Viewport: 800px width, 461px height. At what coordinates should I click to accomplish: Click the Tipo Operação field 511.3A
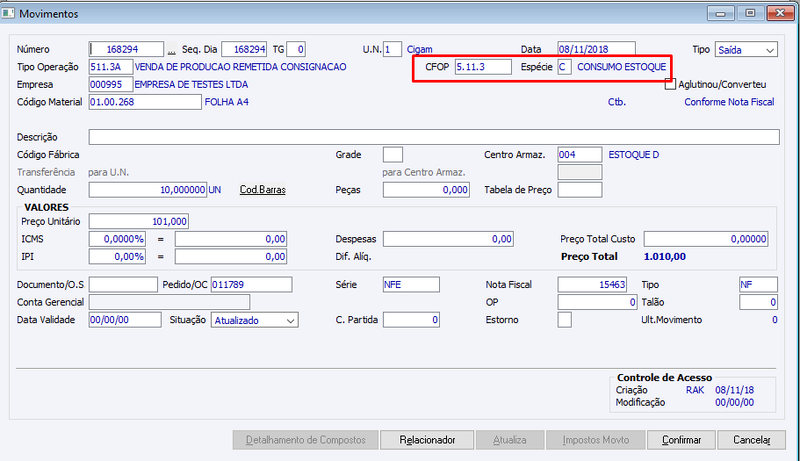pyautogui.click(x=111, y=67)
